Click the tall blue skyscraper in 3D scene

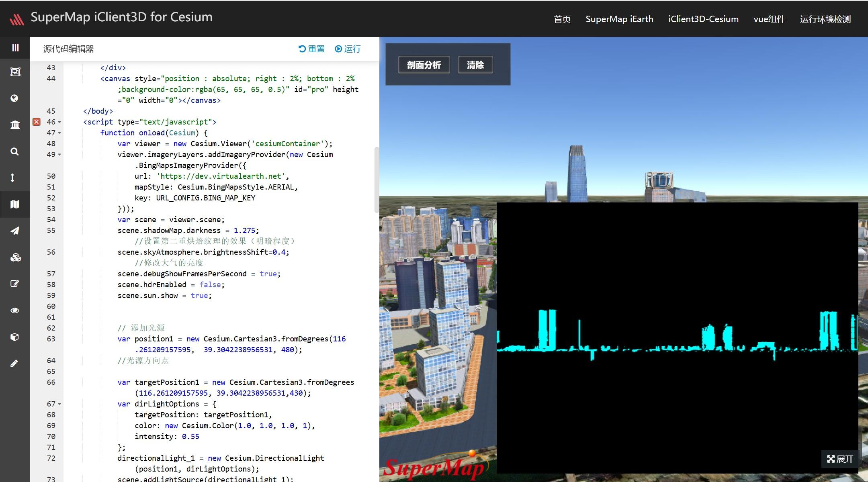click(x=577, y=174)
